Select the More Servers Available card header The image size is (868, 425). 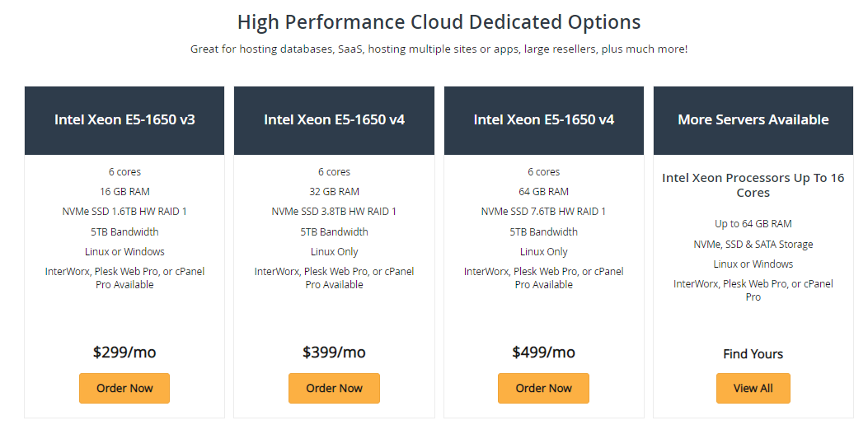(753, 120)
